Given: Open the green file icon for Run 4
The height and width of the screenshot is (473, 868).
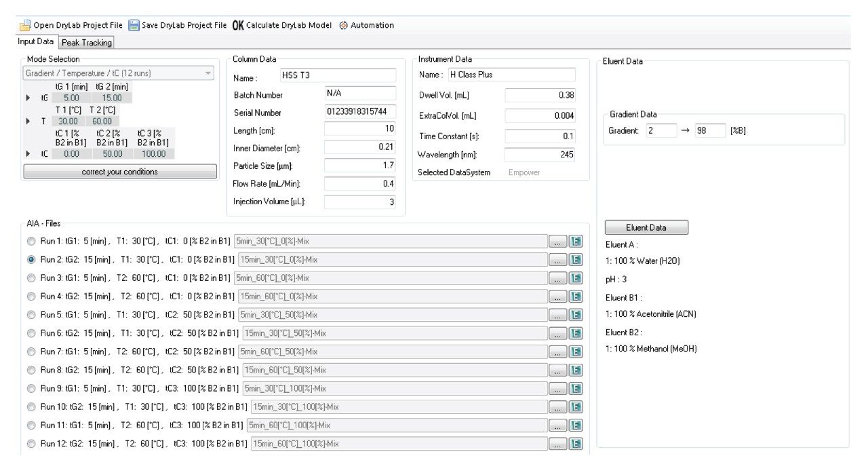Looking at the screenshot, I should (x=576, y=296).
